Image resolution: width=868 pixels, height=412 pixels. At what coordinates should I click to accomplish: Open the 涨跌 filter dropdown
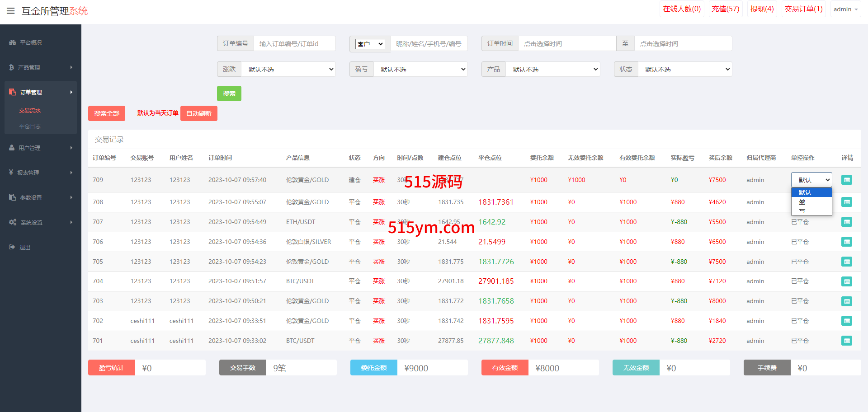coord(288,69)
